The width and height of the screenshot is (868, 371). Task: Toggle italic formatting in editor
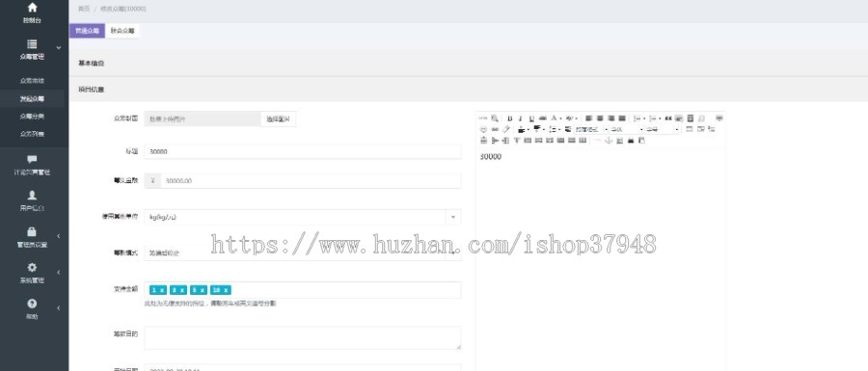point(521,119)
